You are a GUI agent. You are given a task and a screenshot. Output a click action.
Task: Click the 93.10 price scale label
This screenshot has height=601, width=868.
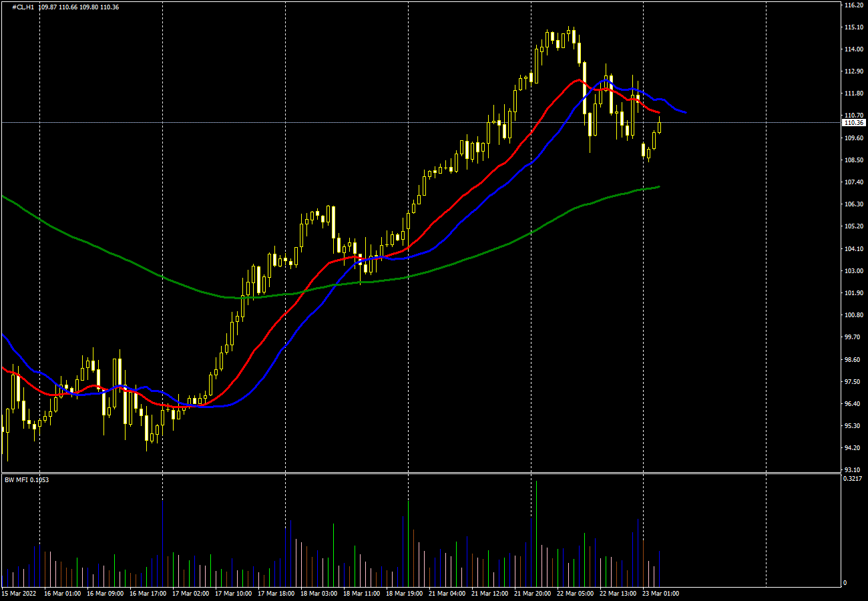coord(854,470)
